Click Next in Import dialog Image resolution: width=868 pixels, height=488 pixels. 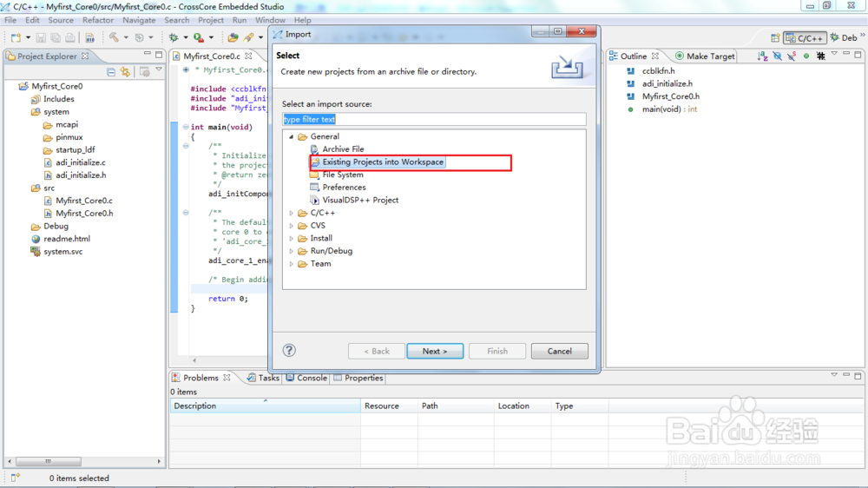[x=435, y=351]
